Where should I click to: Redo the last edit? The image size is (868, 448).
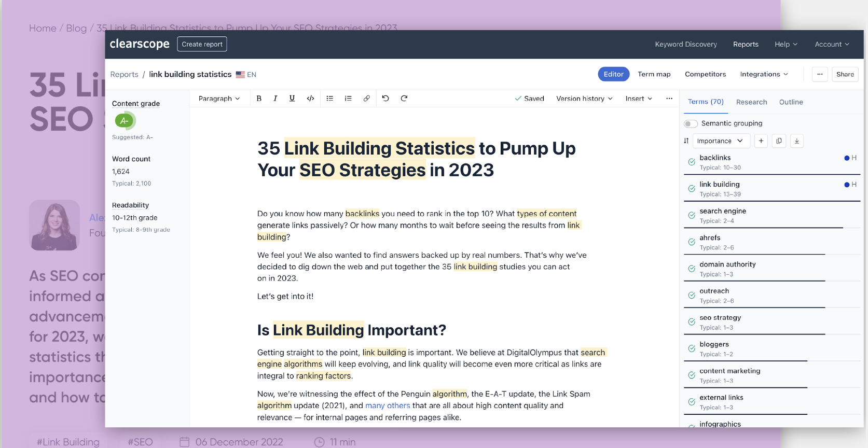404,99
